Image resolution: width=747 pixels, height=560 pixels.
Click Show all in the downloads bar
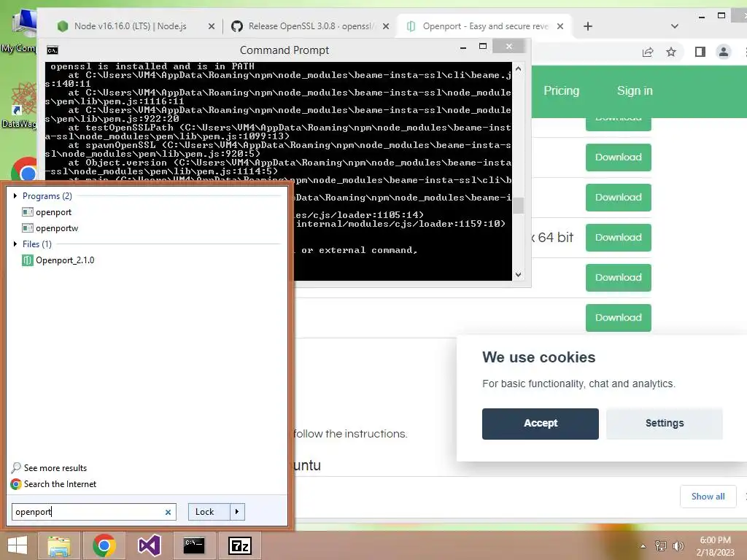pos(708,497)
